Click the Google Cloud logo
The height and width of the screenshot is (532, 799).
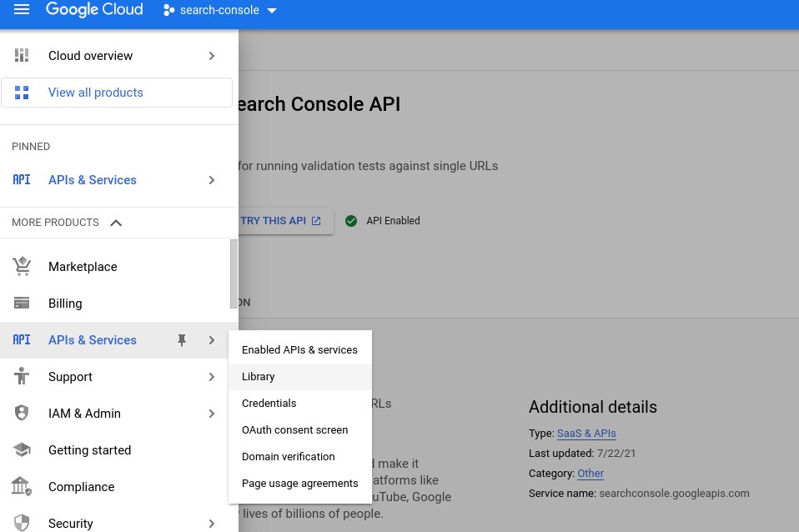[x=94, y=10]
